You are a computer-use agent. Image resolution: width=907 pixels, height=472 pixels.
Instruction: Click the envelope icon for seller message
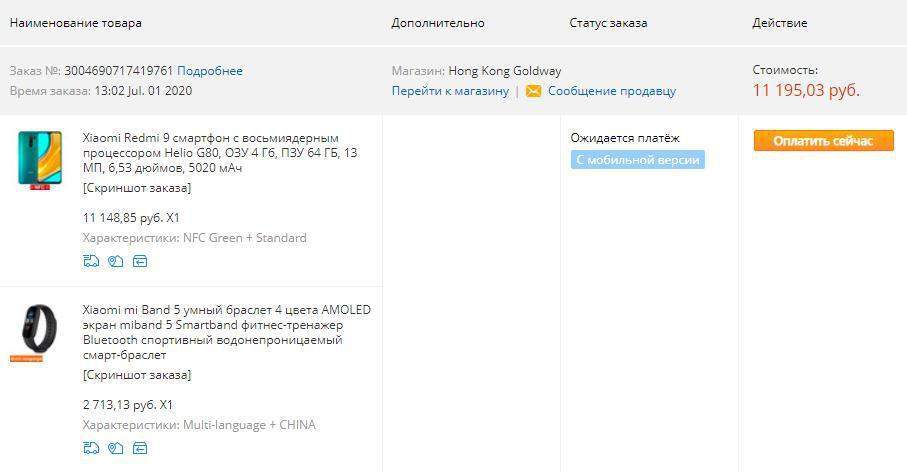pos(533,91)
